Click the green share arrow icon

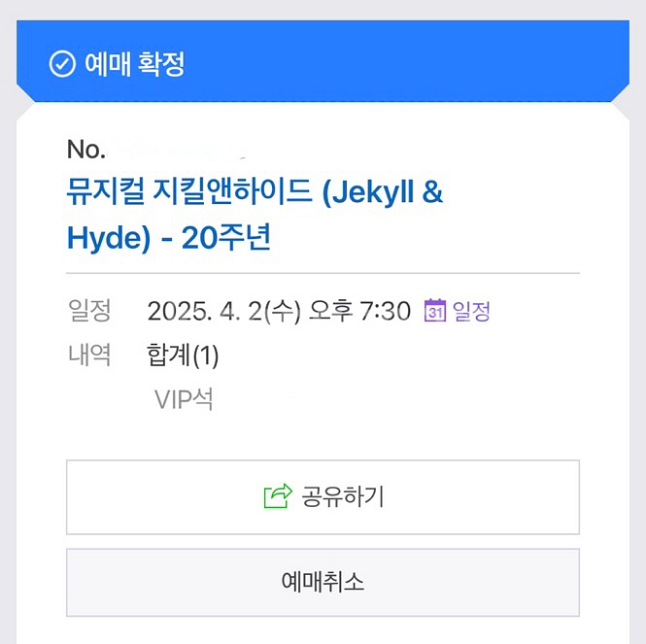pos(278,496)
